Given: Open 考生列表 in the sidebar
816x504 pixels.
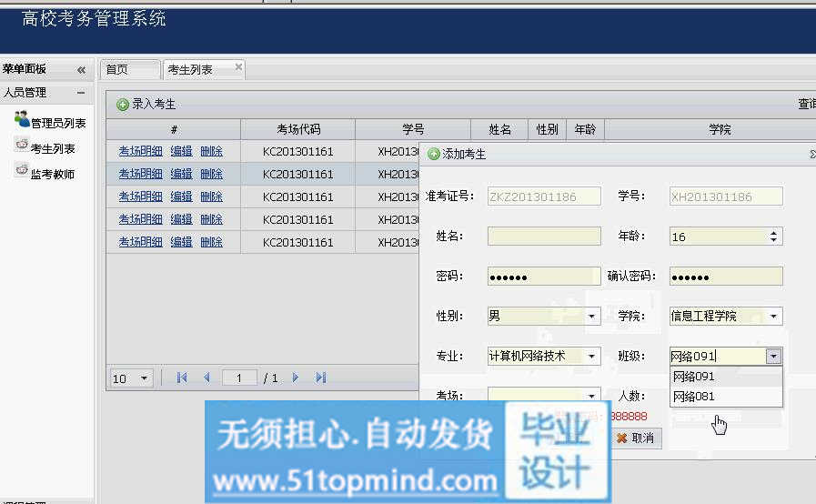Looking at the screenshot, I should click(52, 148).
